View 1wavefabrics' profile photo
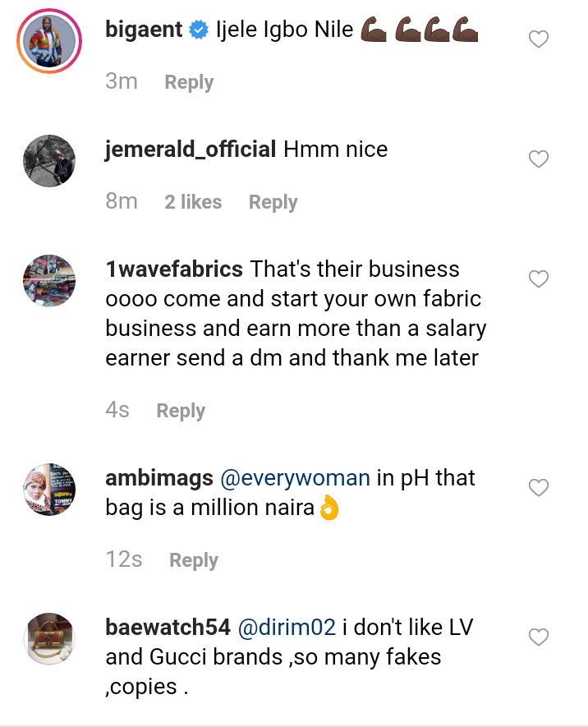 click(49, 281)
